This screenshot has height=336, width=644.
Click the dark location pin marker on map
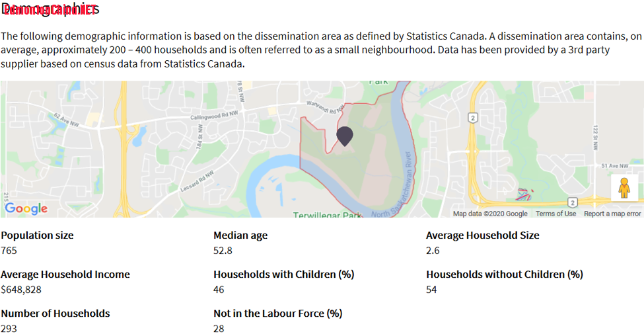[x=345, y=135]
